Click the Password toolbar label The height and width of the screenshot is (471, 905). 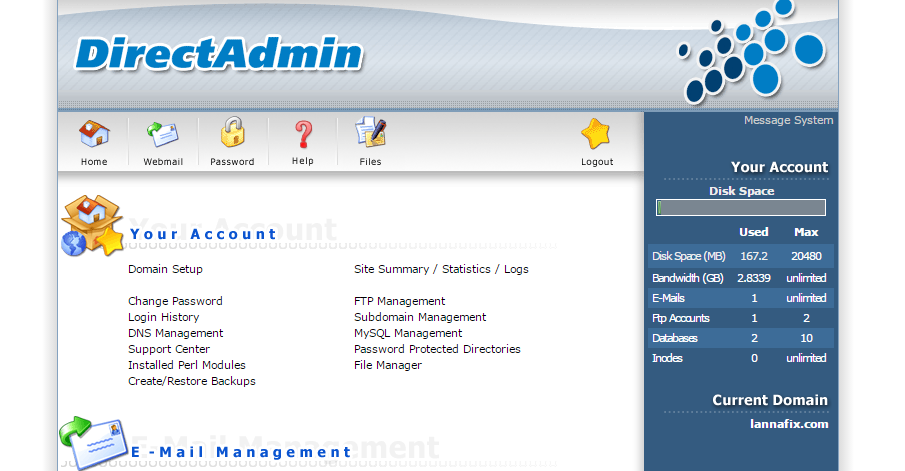(x=232, y=162)
